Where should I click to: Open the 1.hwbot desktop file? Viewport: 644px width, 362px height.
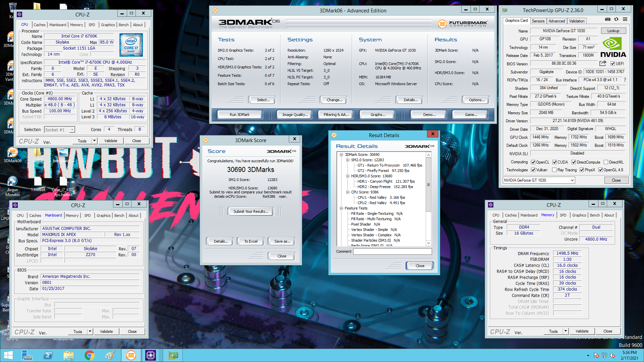coord(38,184)
